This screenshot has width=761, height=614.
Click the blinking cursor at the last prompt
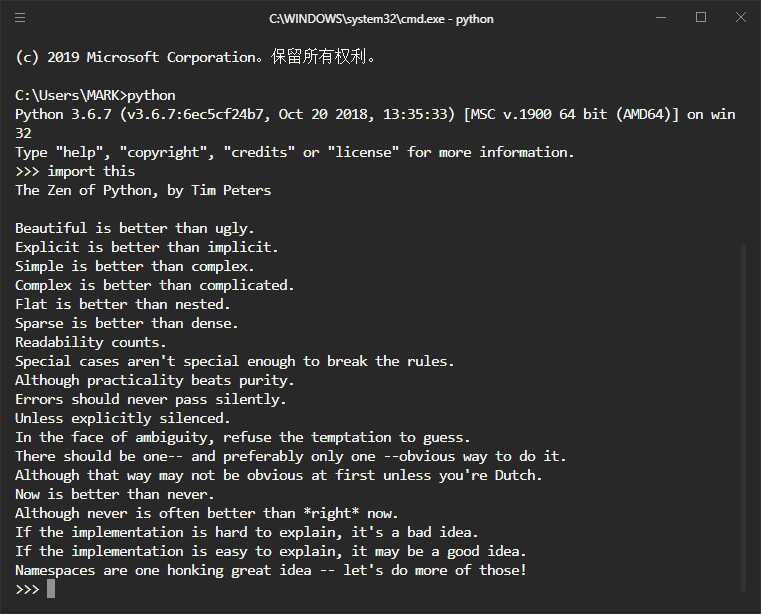click(x=51, y=589)
